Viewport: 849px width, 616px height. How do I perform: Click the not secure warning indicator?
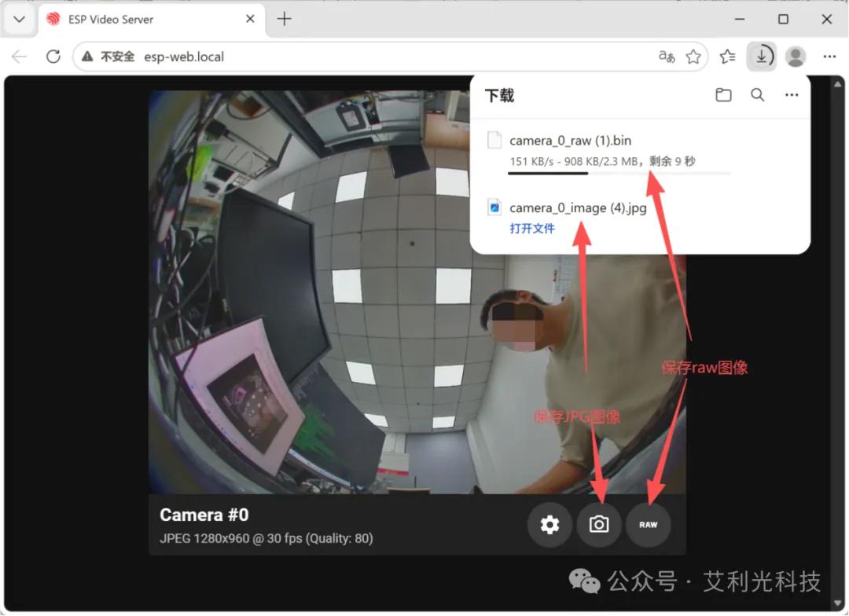108,57
